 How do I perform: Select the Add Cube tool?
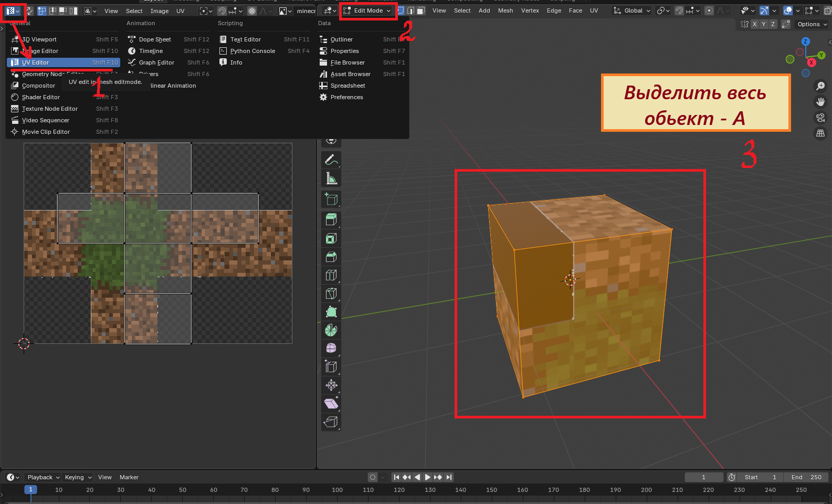331,199
